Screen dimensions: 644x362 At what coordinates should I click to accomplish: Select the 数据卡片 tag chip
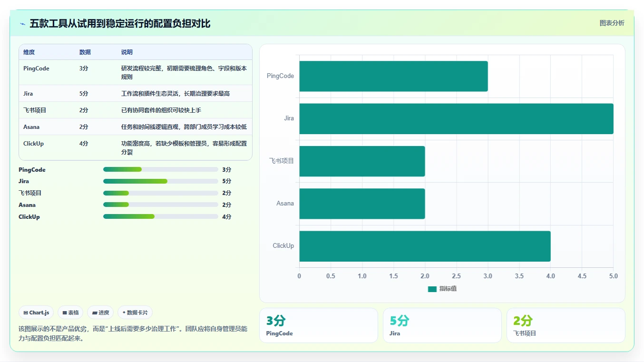point(135,313)
